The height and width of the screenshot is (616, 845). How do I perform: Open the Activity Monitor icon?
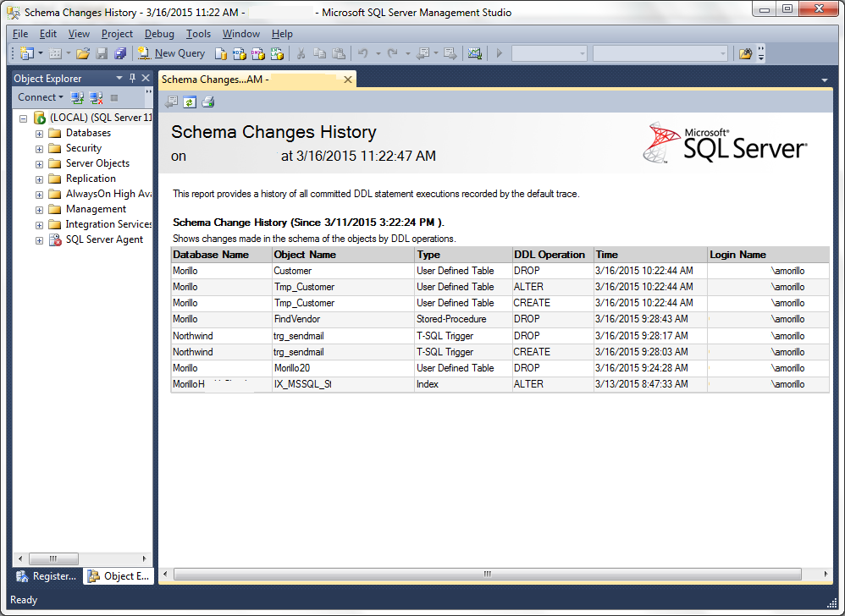pyautogui.click(x=475, y=53)
